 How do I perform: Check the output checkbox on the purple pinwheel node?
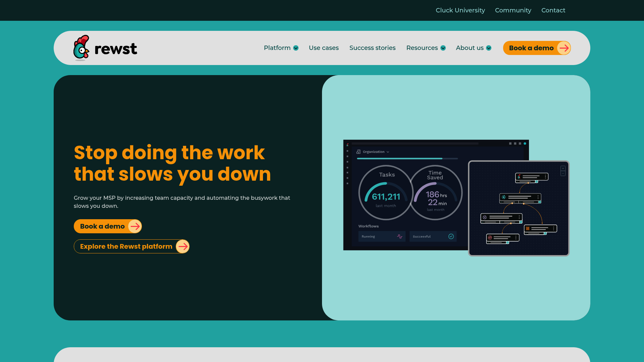click(483, 222)
